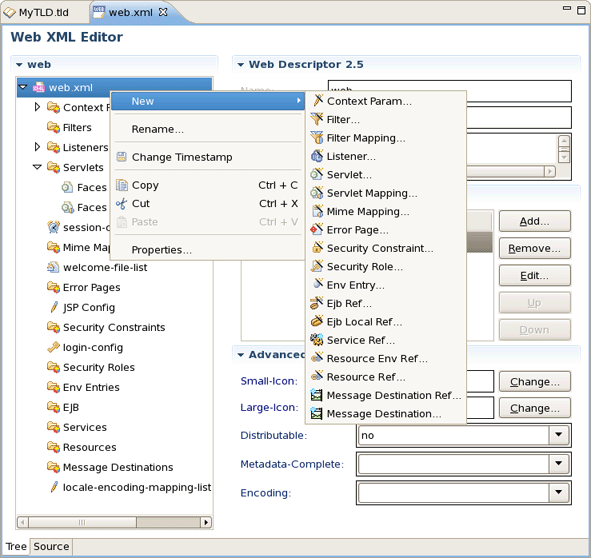The height and width of the screenshot is (558, 591).
Task: Select Security Constraints tree item
Action: coord(114,327)
